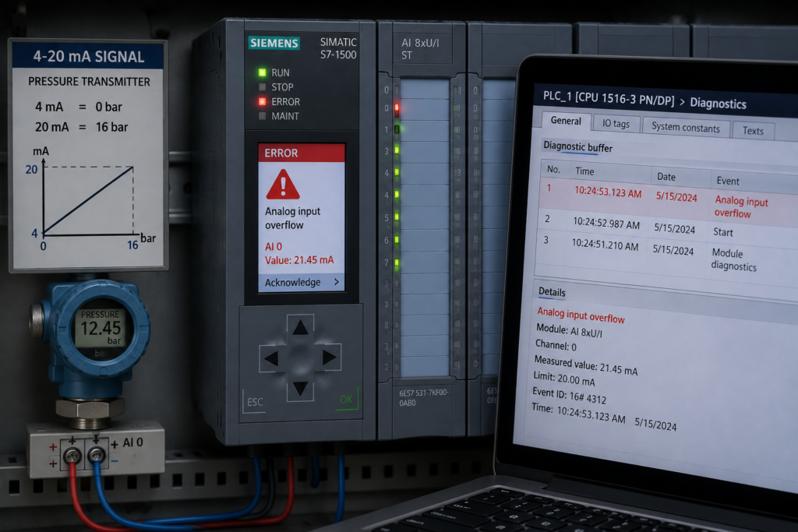Viewport: 798px width, 532px height.
Task: Click the blue-wired negative screw terminal
Action: 96,453
